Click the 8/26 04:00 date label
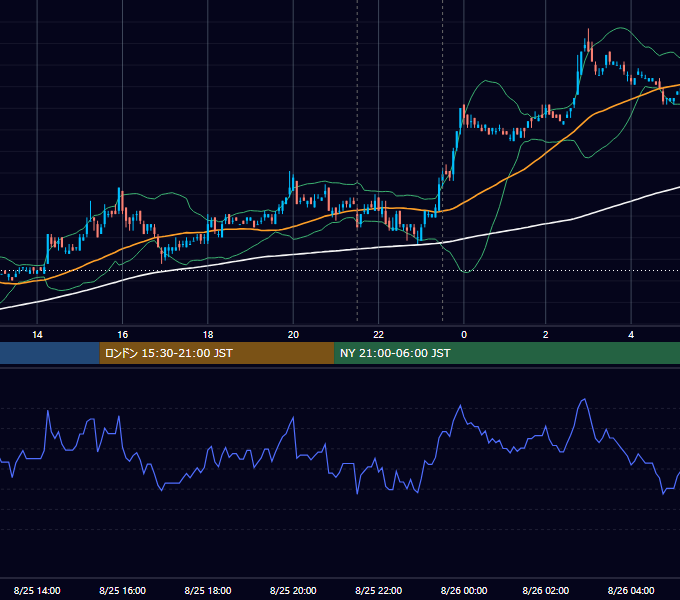The height and width of the screenshot is (600, 680). [x=631, y=590]
